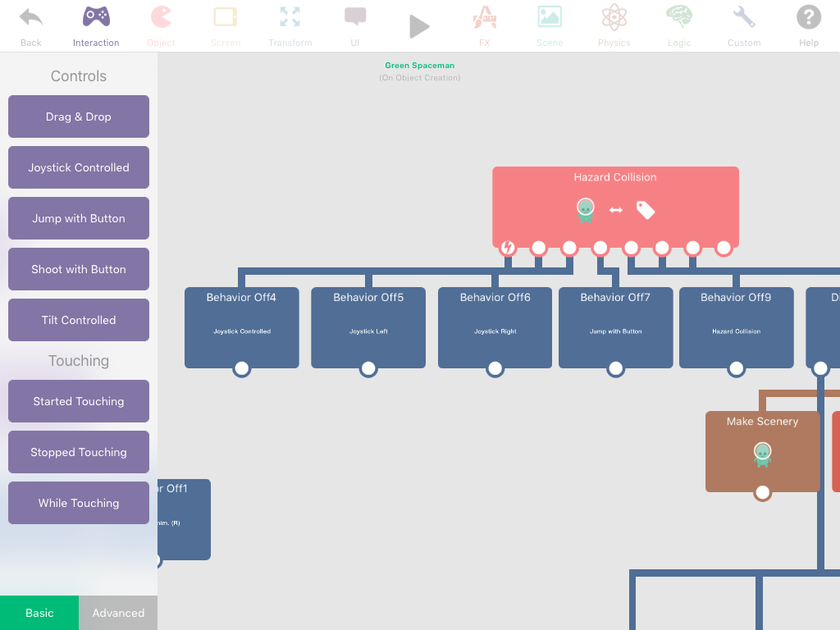Click the Back arrow icon
This screenshot has width=840, height=630.
pos(31,17)
